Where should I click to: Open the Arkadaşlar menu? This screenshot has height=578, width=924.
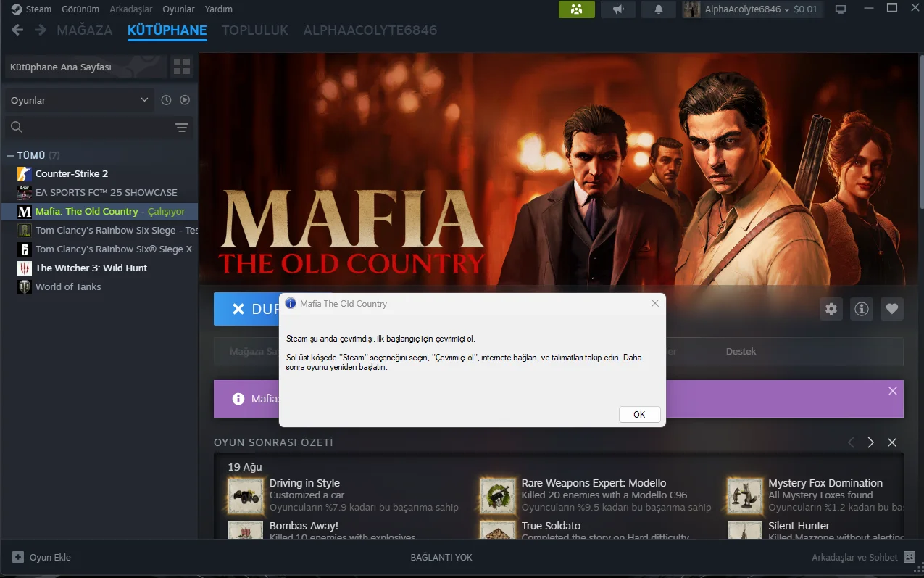[x=130, y=9]
